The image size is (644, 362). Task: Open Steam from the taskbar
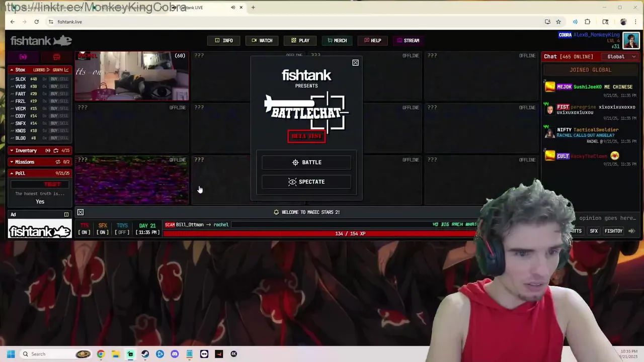(x=145, y=354)
